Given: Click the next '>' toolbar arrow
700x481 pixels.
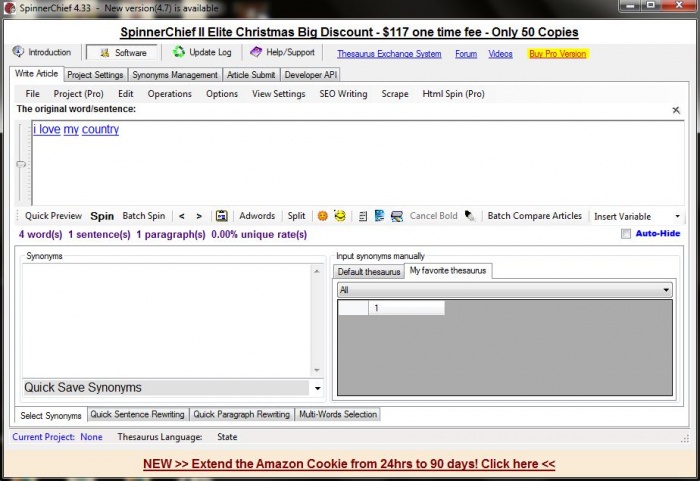Looking at the screenshot, I should coord(199,216).
